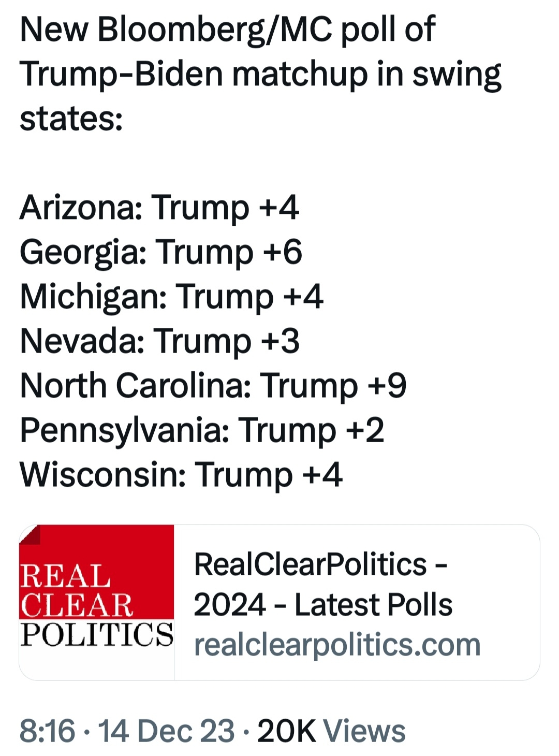The height and width of the screenshot is (756, 559).
Task: Click the Michigan: Trump +4 result
Action: 171,297
